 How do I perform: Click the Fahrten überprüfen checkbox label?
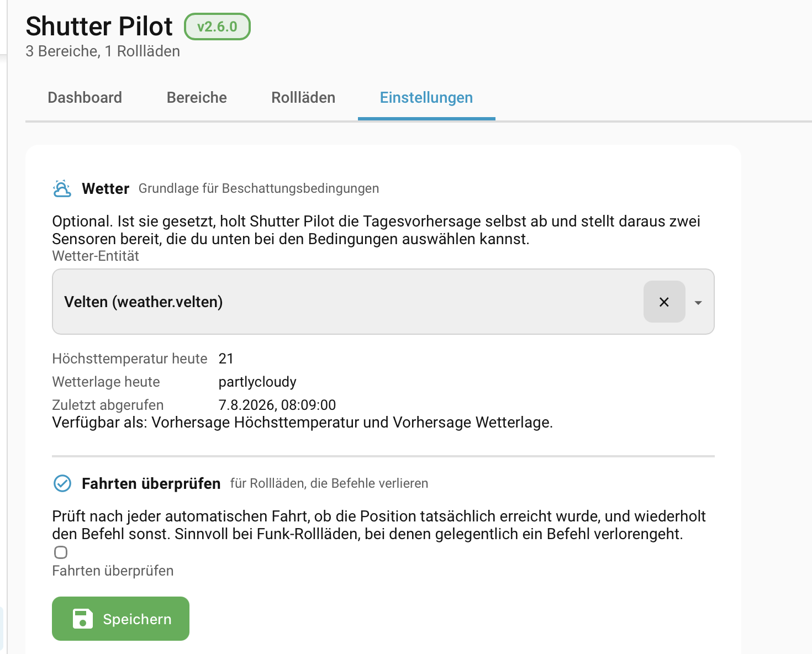click(x=113, y=571)
